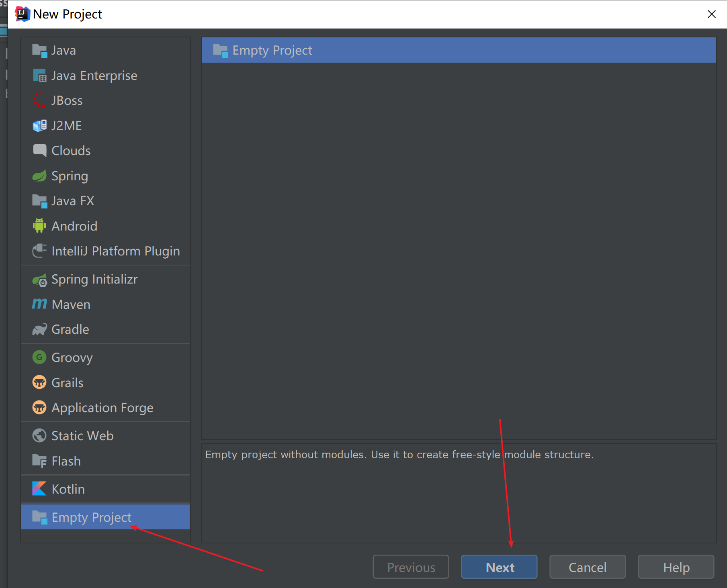
Task: Click the IntelliJ Platform Plugin icon
Action: (x=39, y=251)
